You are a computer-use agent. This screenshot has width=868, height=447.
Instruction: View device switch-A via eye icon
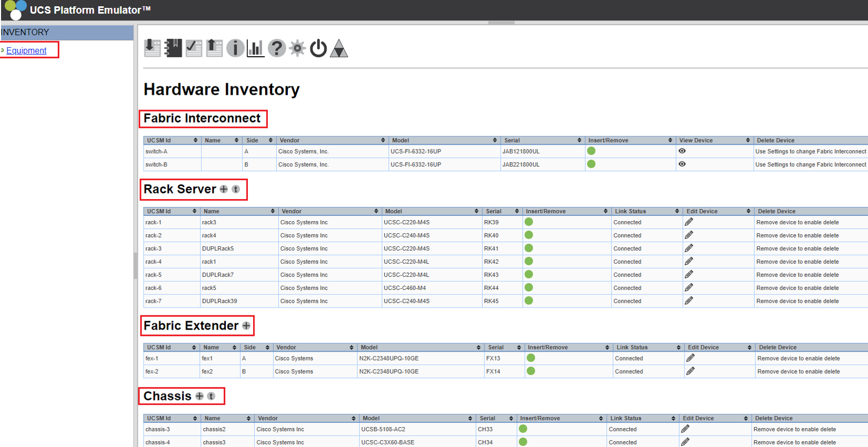pos(682,151)
